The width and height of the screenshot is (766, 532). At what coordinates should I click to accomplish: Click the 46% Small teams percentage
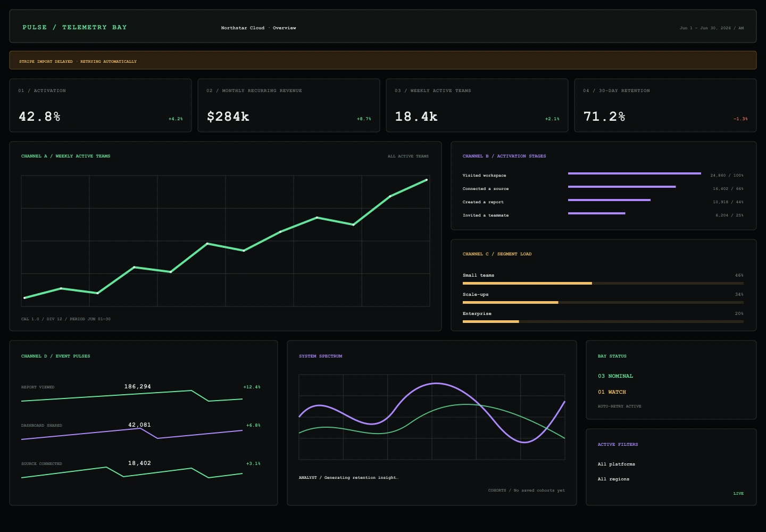point(739,275)
